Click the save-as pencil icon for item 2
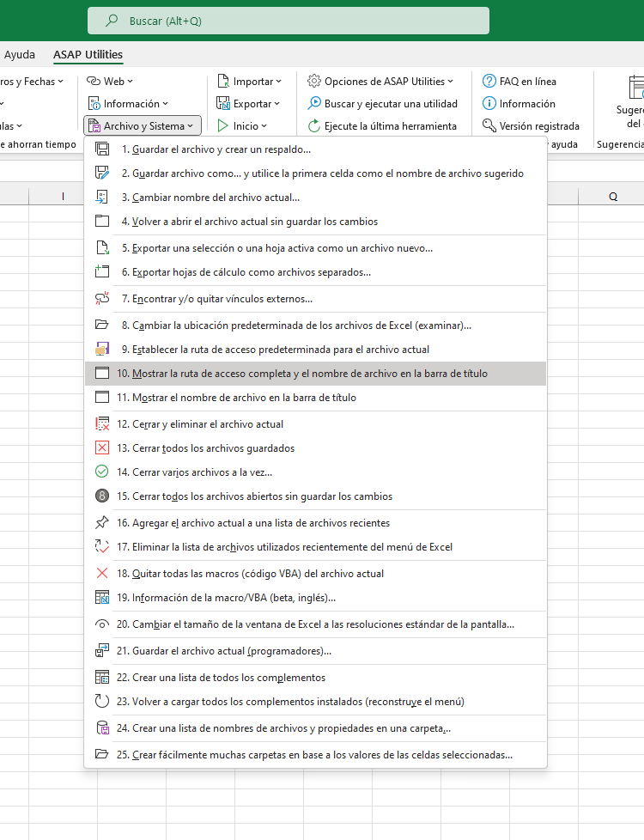 (102, 173)
